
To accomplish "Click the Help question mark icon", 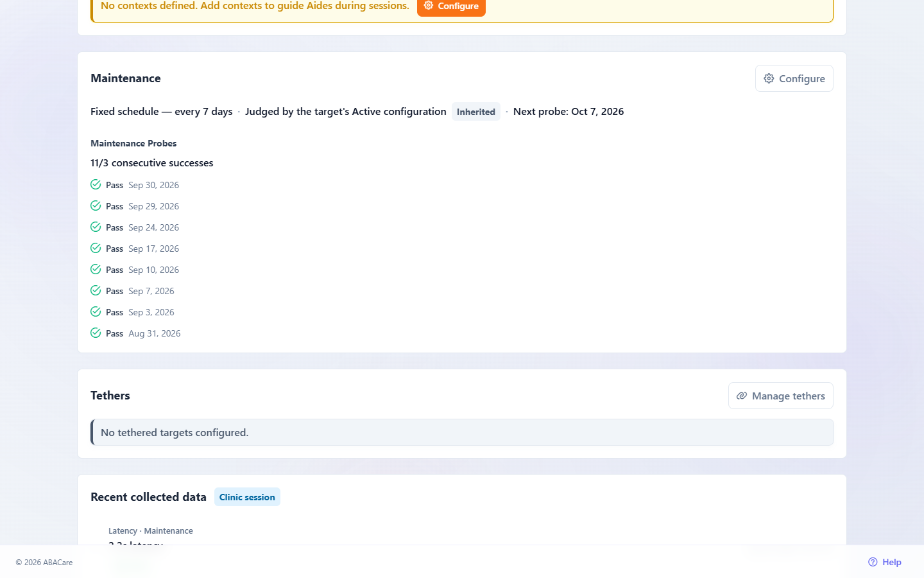I will click(873, 562).
